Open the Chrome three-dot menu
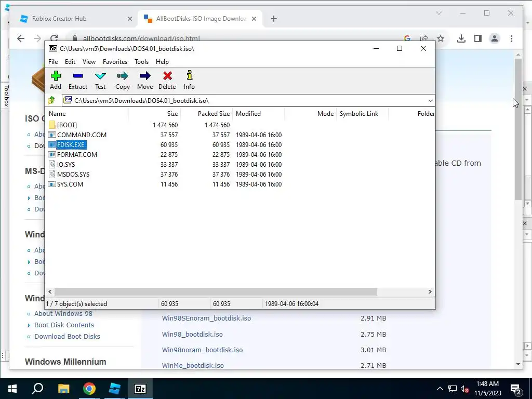The image size is (532, 399). point(511,38)
